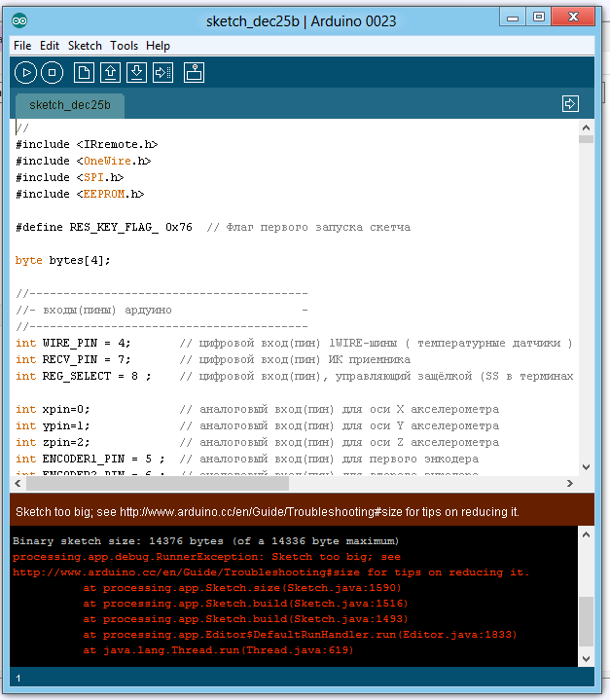Click the editor scrollbar up arrow

[586, 128]
